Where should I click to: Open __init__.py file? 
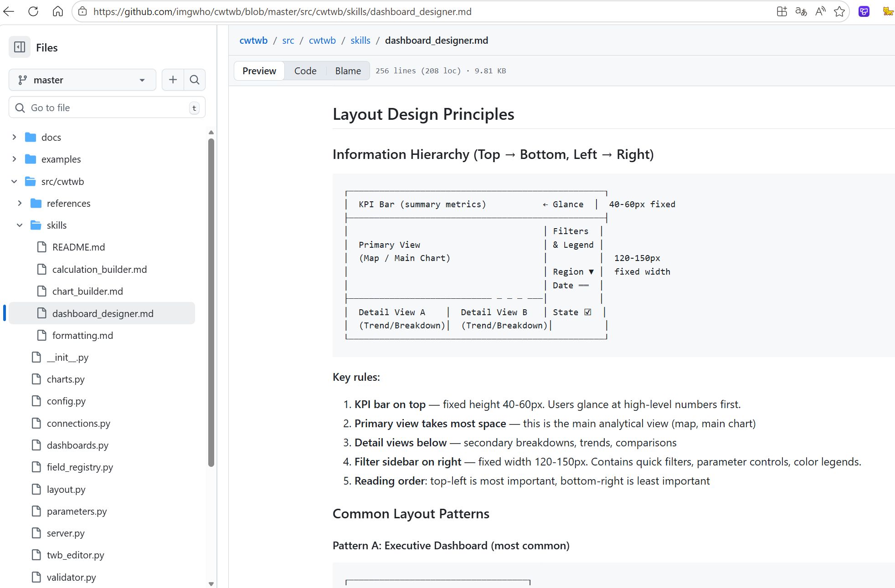point(67,357)
